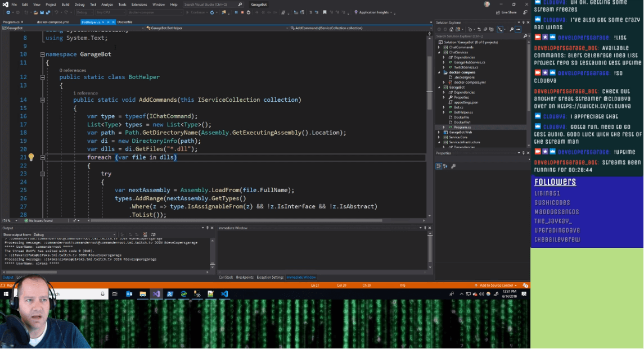This screenshot has width=644, height=349.
Task: Select the Events lightning-bolt icon in Properties panel
Action: (445, 165)
